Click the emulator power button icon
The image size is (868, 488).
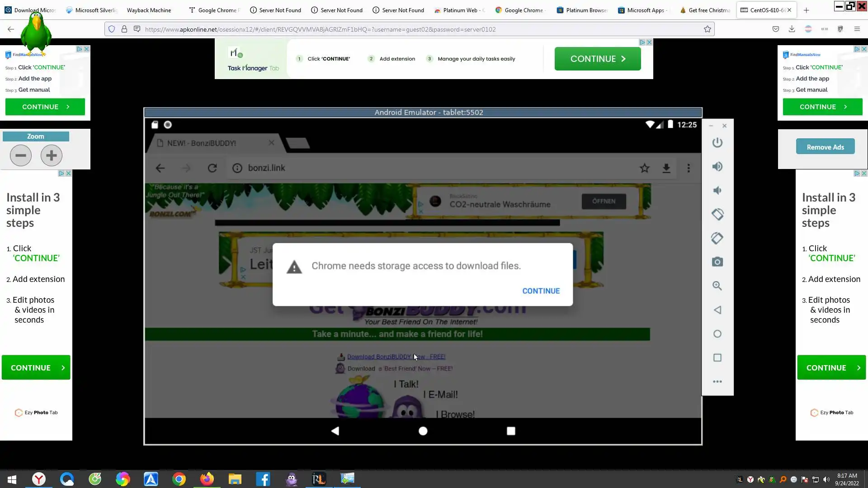(717, 143)
